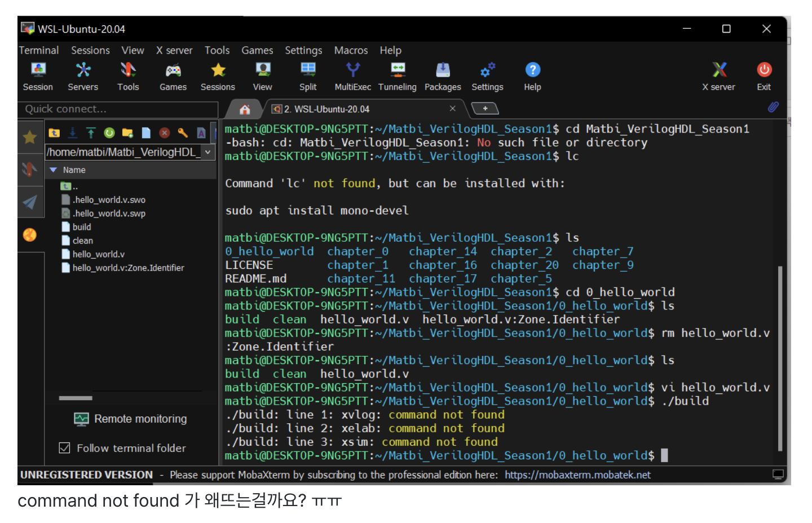Screen dimensions: 812x523
Task: Open the Games menu in the menu bar
Action: pyautogui.click(x=257, y=50)
